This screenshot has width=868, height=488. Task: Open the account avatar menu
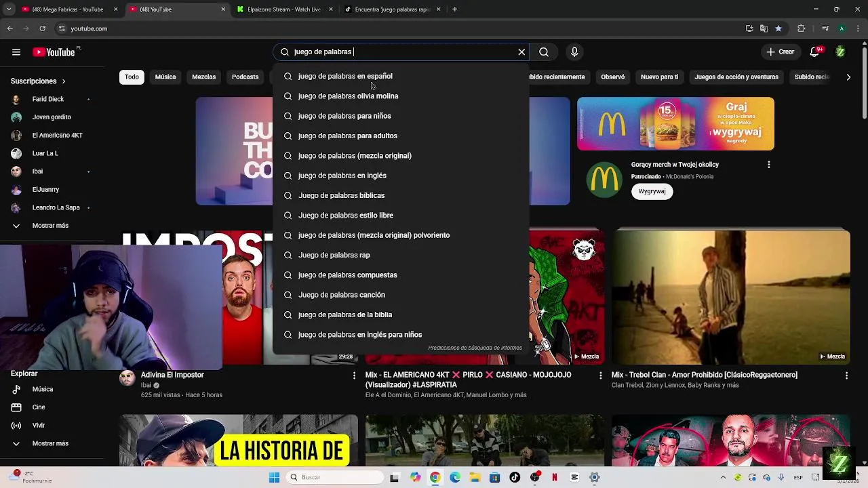[x=840, y=52]
